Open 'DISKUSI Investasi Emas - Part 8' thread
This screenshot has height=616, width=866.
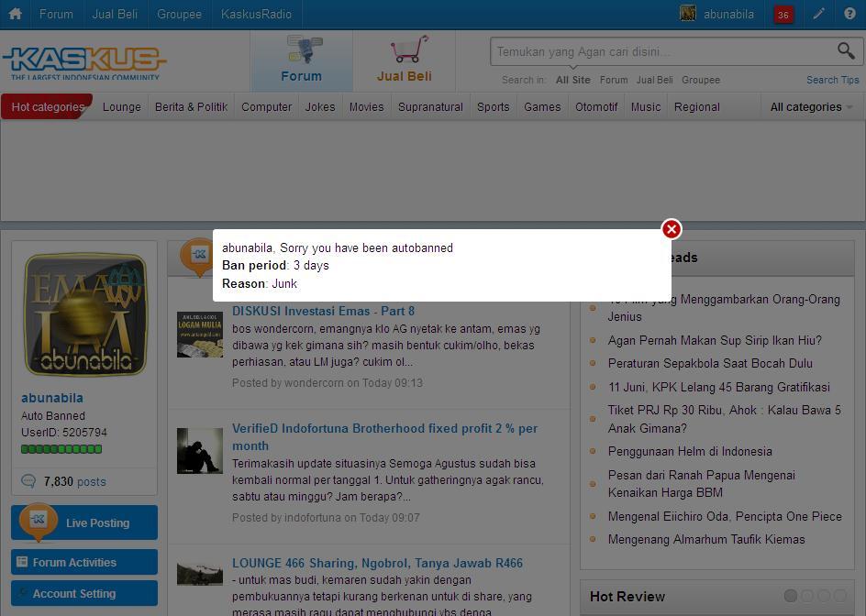point(323,311)
